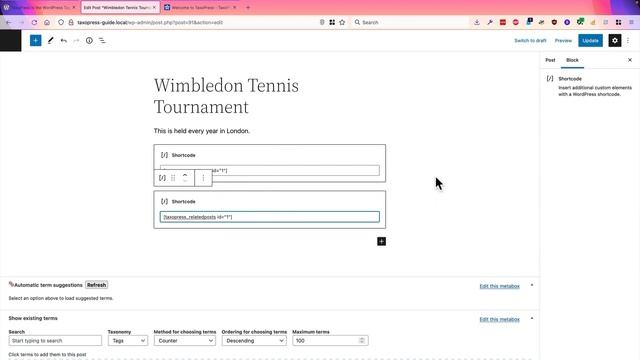640x360 pixels.
Task: Edit this metabox link for Automatic term suggestions
Action: pos(500,286)
